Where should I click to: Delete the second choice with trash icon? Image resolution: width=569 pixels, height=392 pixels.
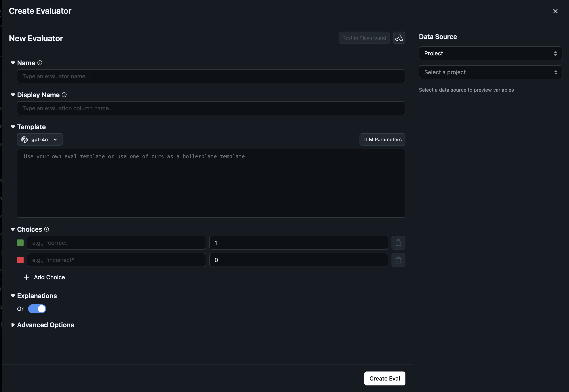coord(398,260)
